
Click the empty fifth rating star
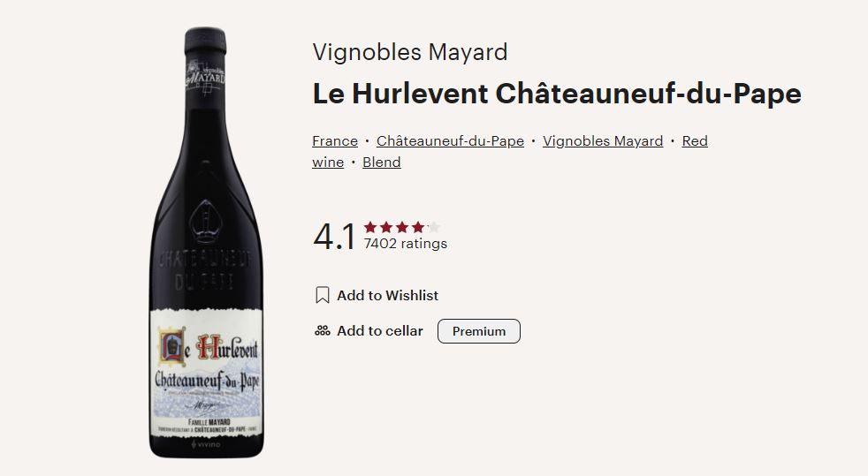(433, 227)
